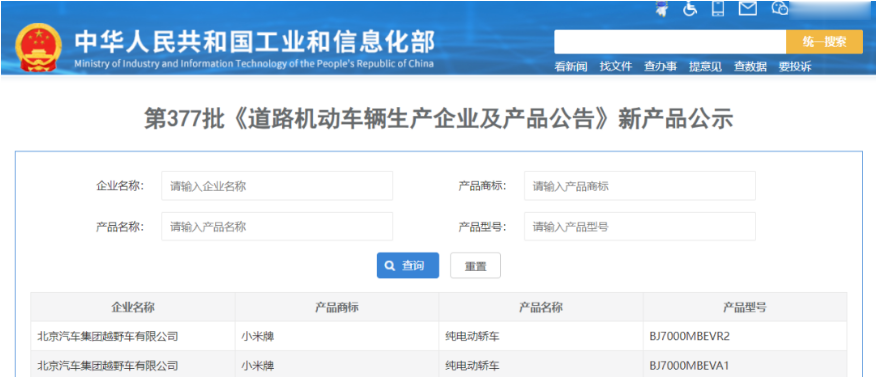The width and height of the screenshot is (877, 385).
Task: Click the 产品型号 column header
Action: [745, 307]
